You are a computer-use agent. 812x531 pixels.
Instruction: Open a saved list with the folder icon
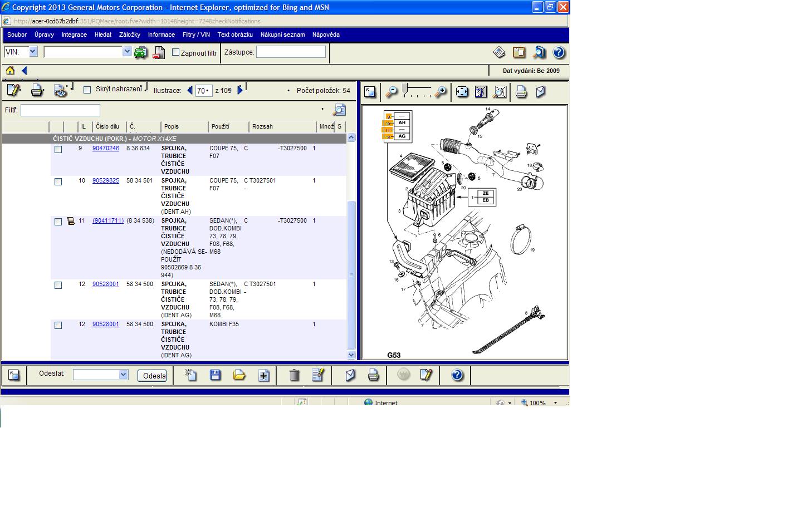pyautogui.click(x=239, y=375)
